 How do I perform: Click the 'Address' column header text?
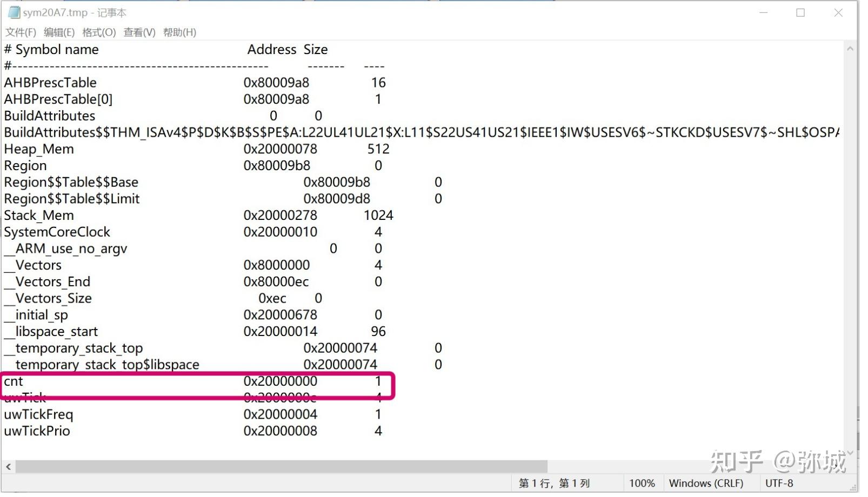coord(272,50)
